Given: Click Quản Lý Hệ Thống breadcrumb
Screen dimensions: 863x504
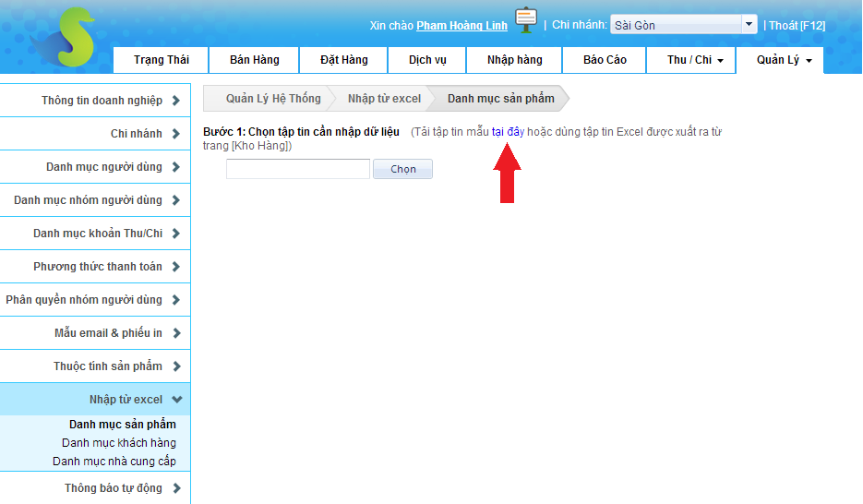Looking at the screenshot, I should pos(272,99).
